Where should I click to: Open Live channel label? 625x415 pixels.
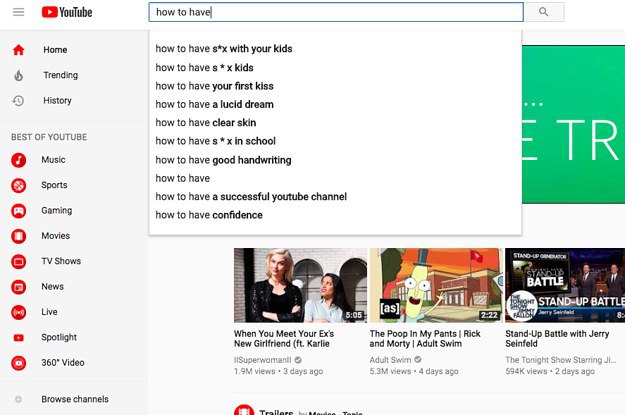pyautogui.click(x=49, y=312)
